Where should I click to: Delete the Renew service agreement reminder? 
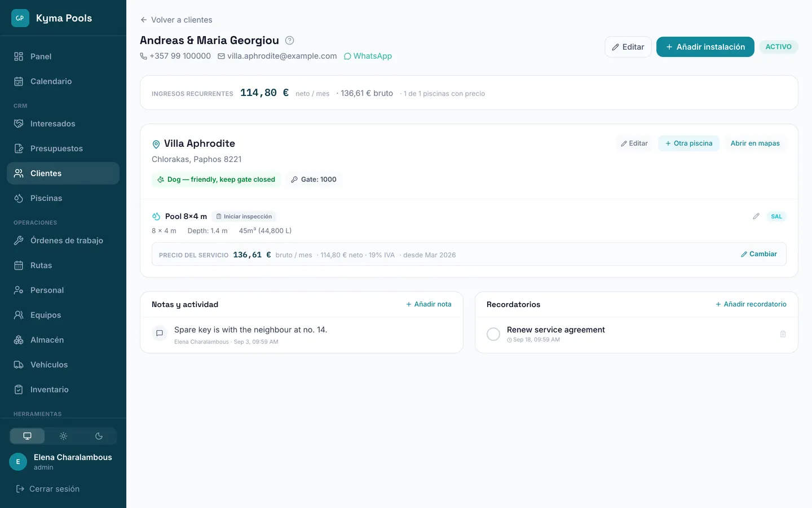pyautogui.click(x=783, y=334)
